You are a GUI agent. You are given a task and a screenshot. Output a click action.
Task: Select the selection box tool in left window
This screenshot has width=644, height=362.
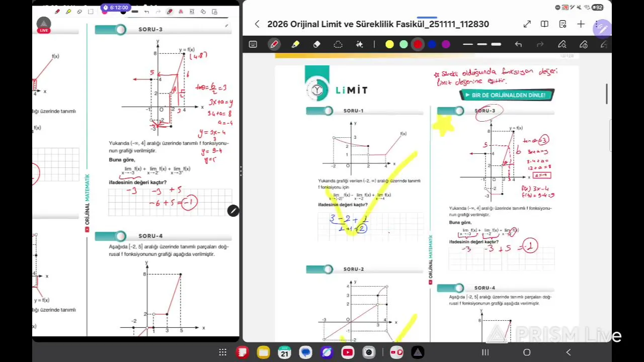91,11
